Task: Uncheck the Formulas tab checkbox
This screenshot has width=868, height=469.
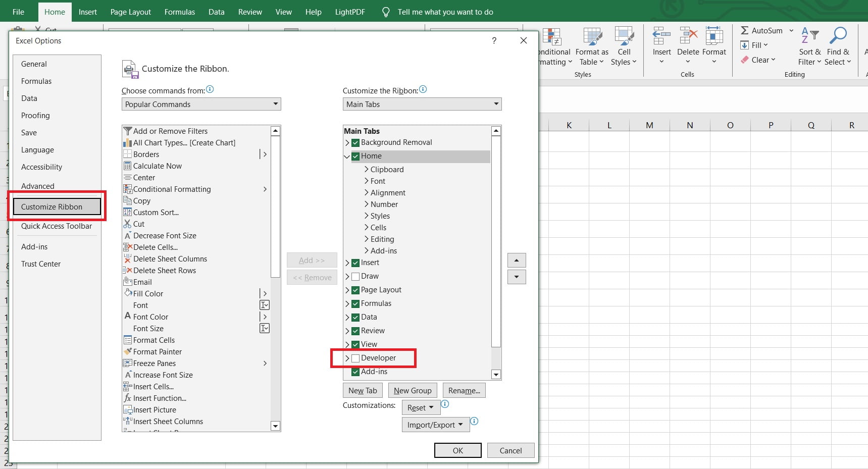Action: point(355,303)
